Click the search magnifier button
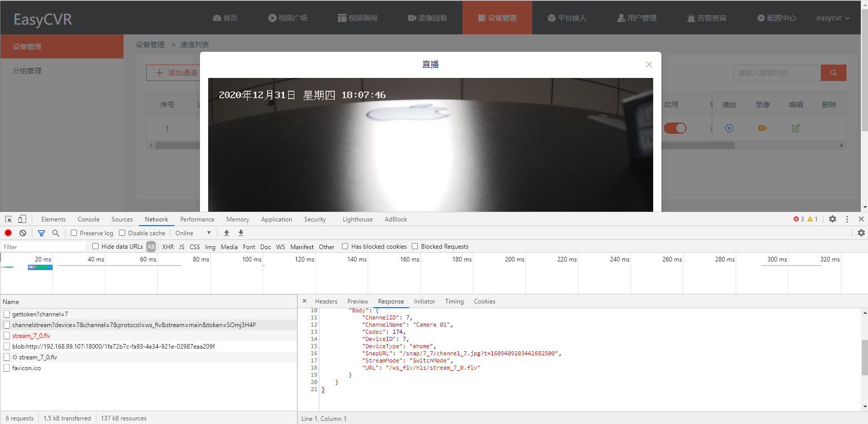Image resolution: width=868 pixels, height=424 pixels. pyautogui.click(x=834, y=73)
